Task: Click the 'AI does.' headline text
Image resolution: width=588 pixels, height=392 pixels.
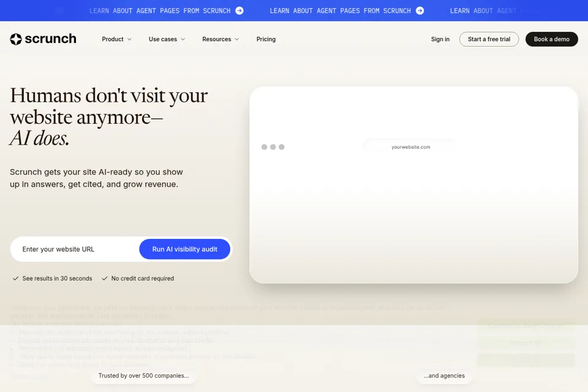Action: (39, 138)
